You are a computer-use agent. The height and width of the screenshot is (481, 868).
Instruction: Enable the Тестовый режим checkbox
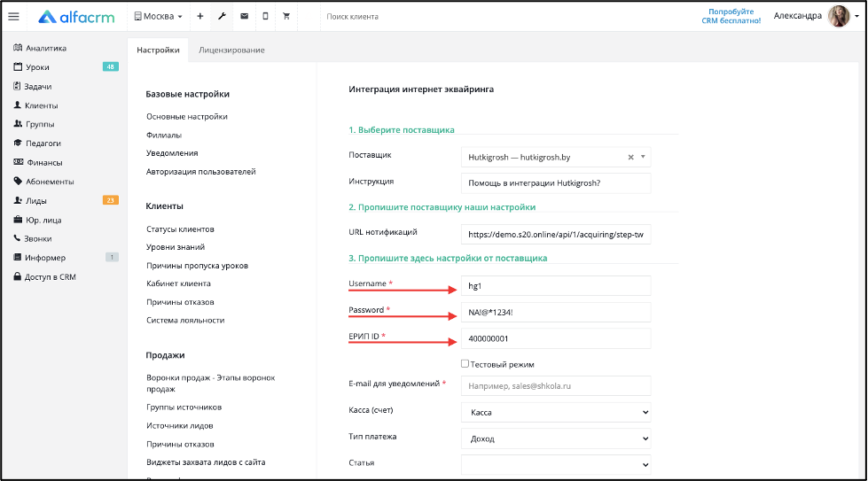click(x=465, y=364)
